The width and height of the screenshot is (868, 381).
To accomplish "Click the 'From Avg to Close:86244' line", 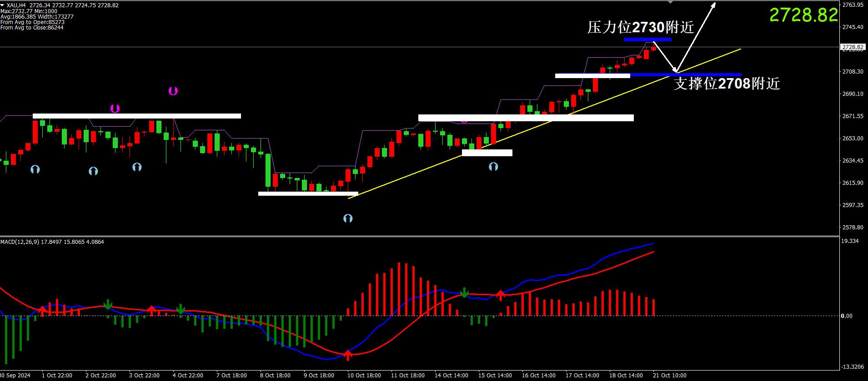I will [32, 28].
